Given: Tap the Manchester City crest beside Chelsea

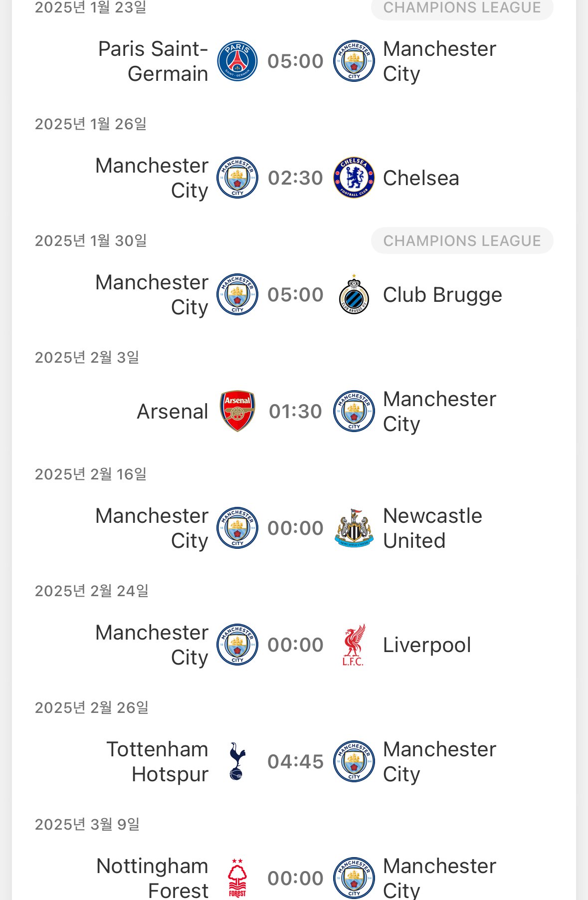Looking at the screenshot, I should 237,178.
